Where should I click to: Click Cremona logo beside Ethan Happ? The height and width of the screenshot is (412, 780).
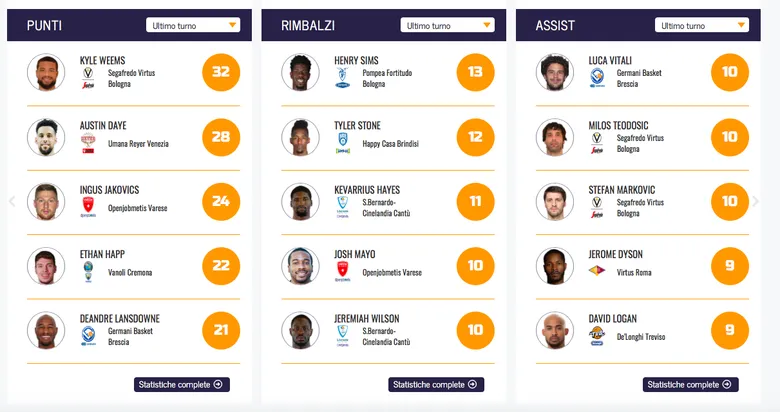(88, 271)
